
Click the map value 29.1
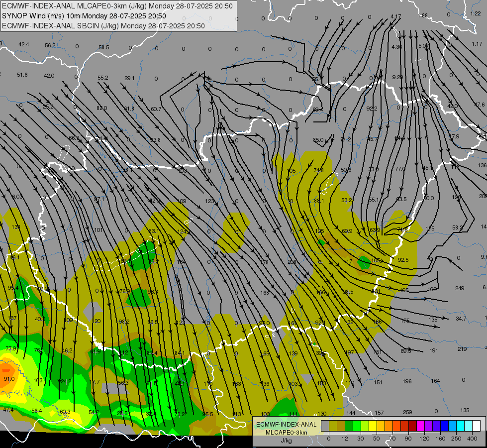[x=129, y=78]
